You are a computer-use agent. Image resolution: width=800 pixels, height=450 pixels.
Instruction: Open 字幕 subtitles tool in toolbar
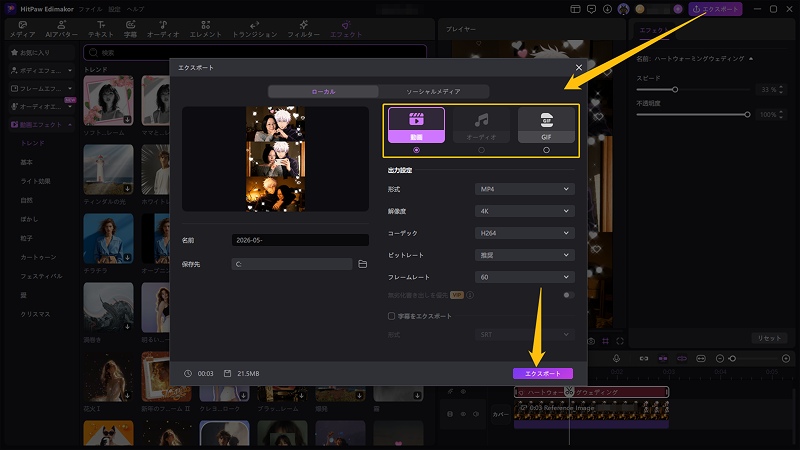pyautogui.click(x=130, y=29)
